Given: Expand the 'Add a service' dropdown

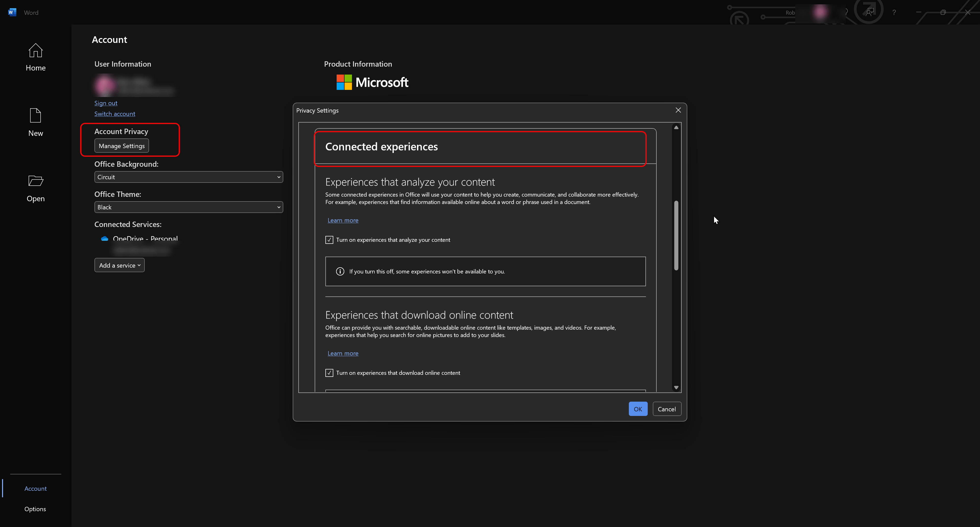Looking at the screenshot, I should point(119,265).
